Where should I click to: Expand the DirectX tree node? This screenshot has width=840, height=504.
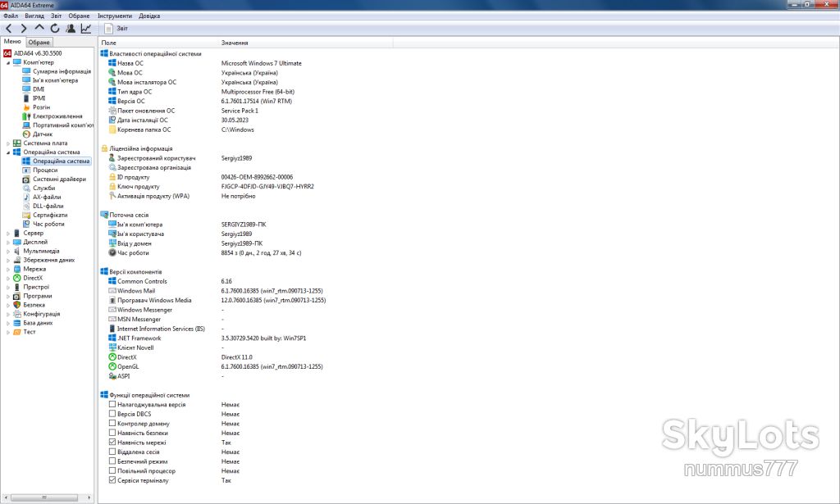(8, 278)
